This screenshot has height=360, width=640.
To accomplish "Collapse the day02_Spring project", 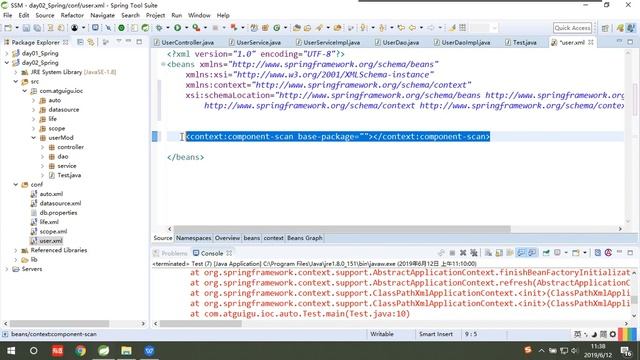I will [7, 63].
